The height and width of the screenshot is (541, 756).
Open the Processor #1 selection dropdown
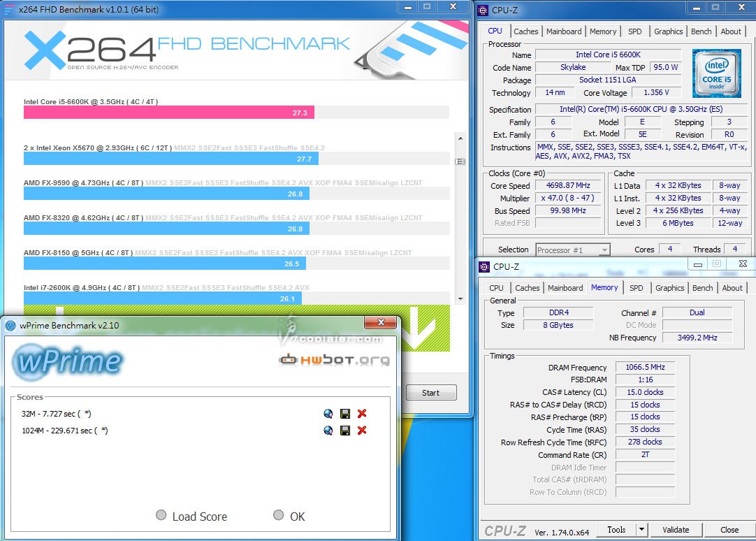coord(604,250)
